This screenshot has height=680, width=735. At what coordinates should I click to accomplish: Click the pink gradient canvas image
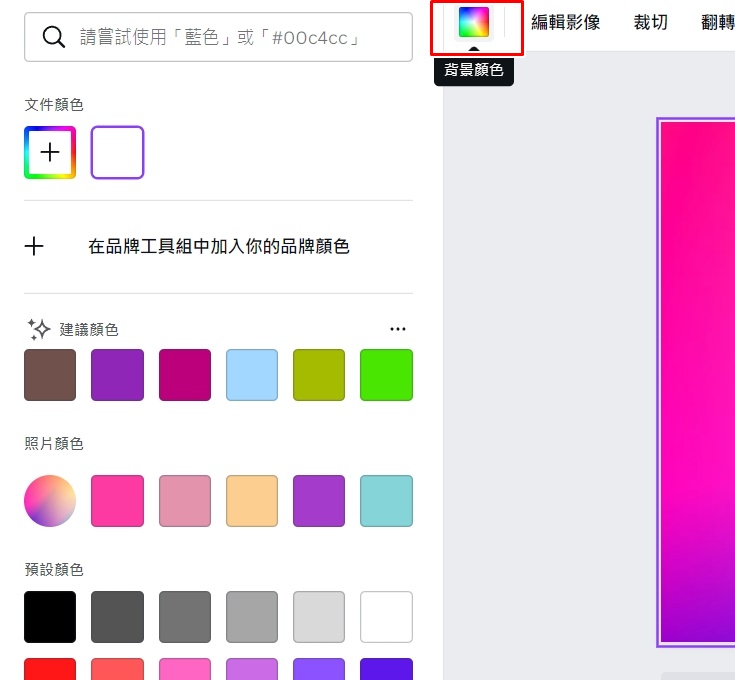[696, 380]
